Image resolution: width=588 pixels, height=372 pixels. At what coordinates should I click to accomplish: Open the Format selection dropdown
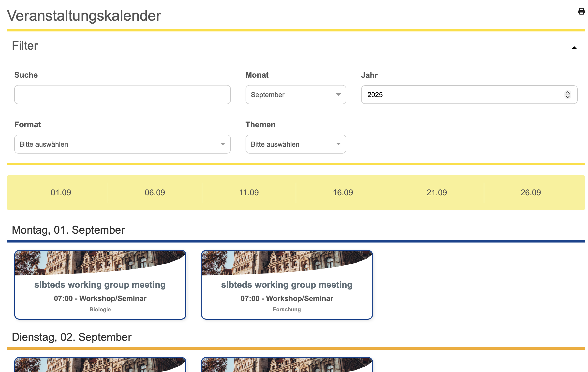122,144
